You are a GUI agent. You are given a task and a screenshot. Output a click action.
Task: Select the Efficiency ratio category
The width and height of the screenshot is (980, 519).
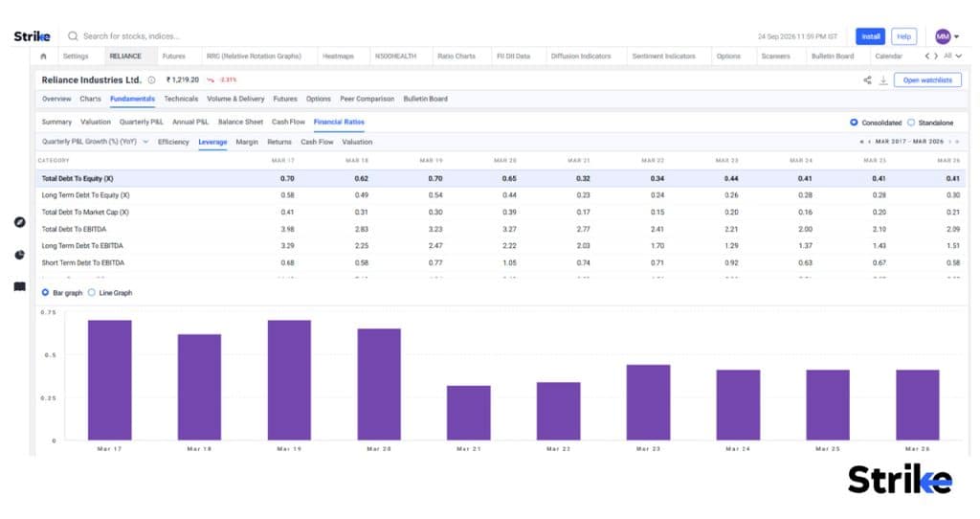[173, 142]
